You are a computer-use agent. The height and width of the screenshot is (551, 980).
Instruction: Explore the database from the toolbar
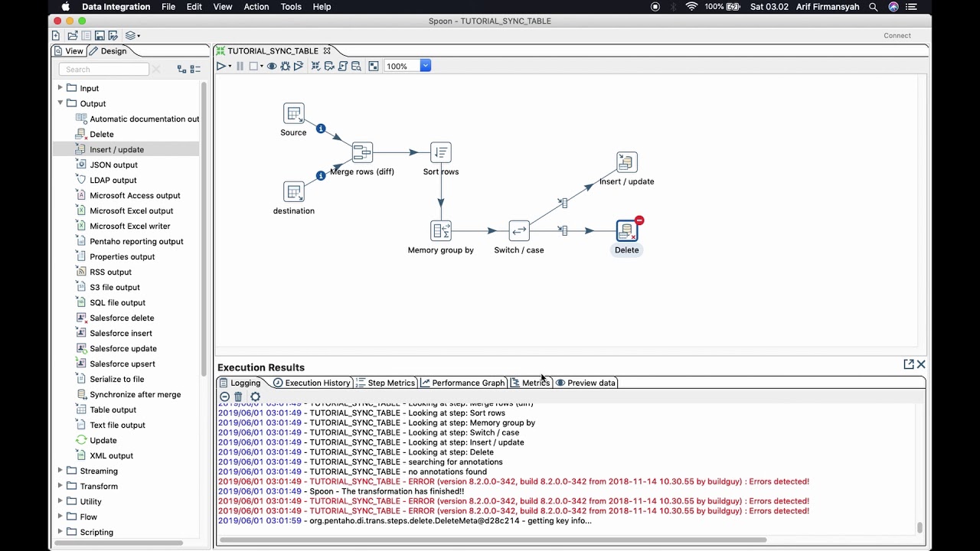356,67
